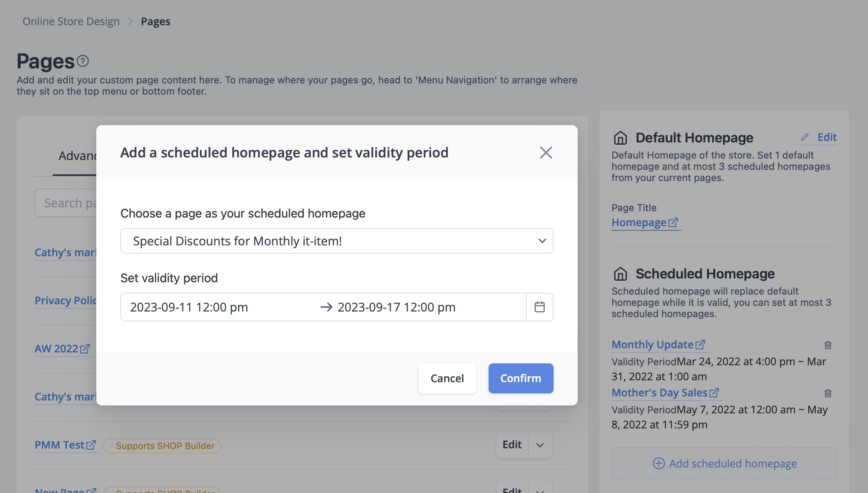
Task: Open PMM Test external link icon
Action: click(x=91, y=445)
